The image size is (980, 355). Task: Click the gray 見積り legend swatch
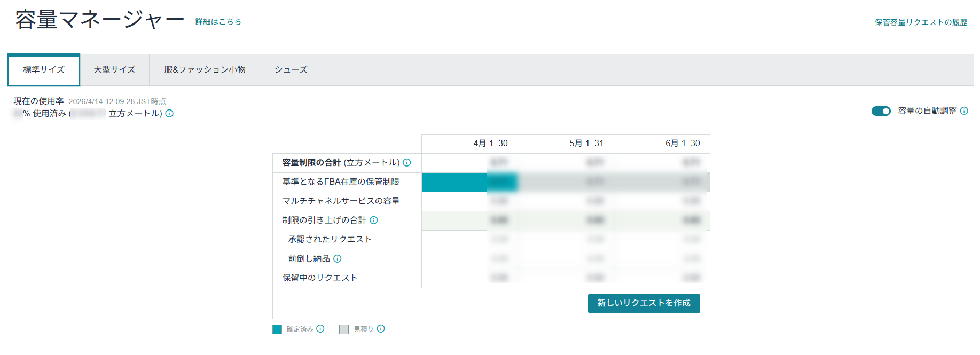pyautogui.click(x=344, y=329)
